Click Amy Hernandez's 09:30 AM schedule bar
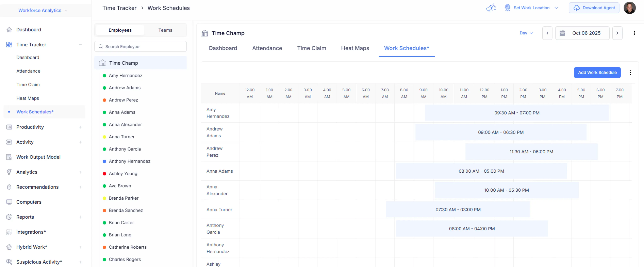This screenshot has width=644, height=267. click(516, 113)
